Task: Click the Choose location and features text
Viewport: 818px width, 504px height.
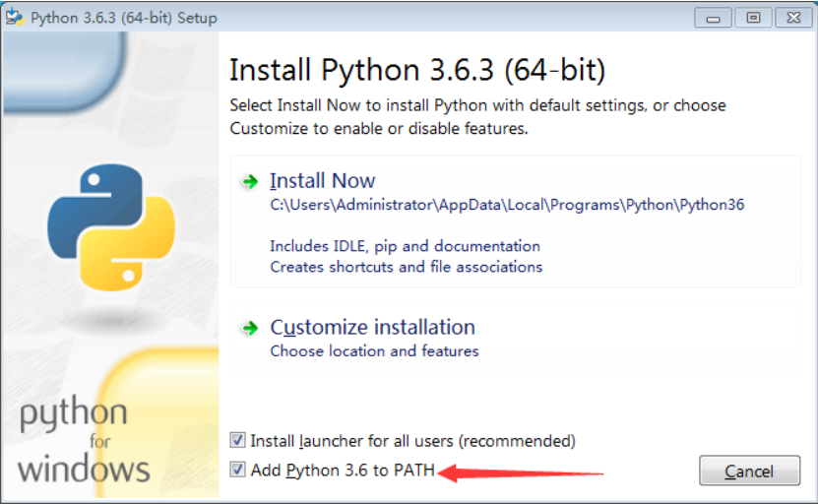Action: (x=374, y=351)
